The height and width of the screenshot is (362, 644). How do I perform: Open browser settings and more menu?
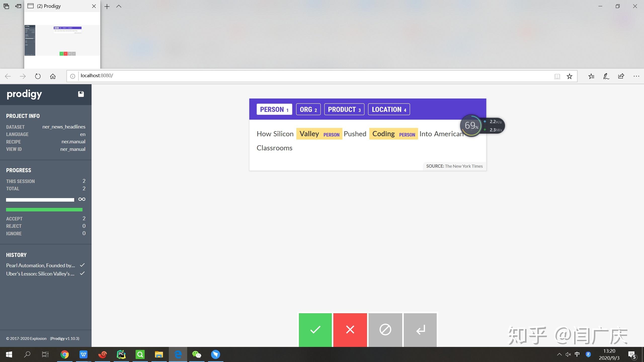(636, 76)
